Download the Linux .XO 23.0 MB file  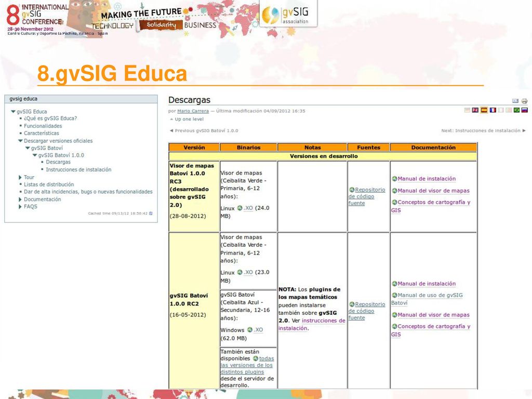pos(248,272)
